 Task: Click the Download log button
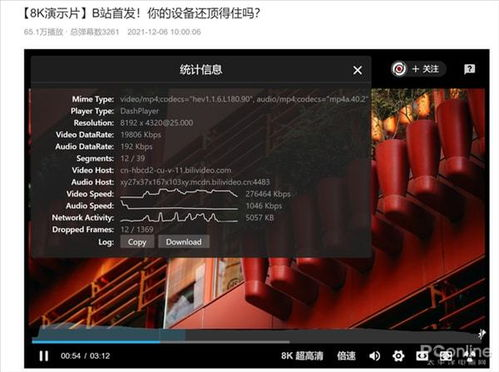point(184,242)
